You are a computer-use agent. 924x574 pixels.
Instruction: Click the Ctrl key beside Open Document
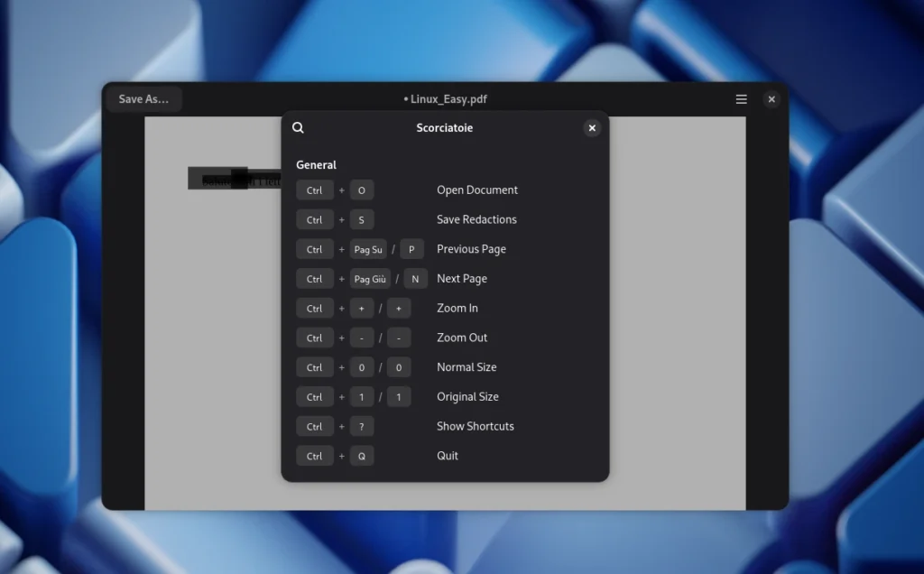(314, 190)
